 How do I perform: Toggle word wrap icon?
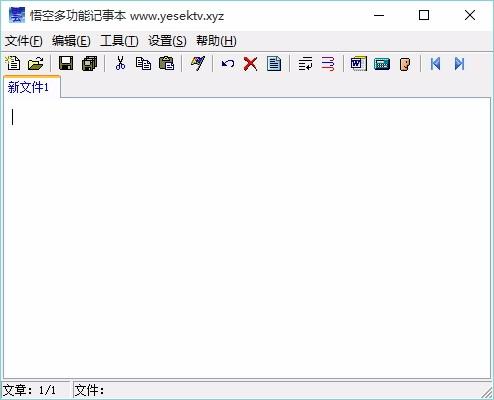click(305, 63)
